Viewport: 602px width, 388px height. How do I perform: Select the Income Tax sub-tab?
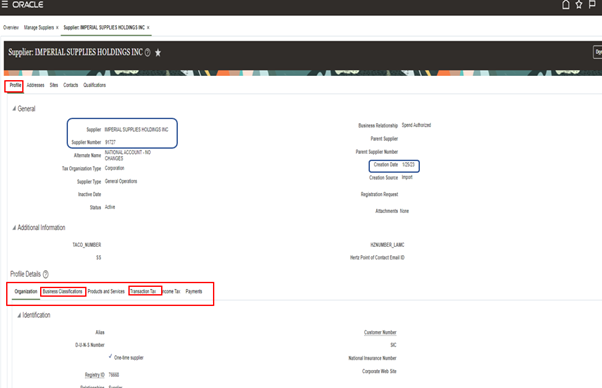coord(171,292)
